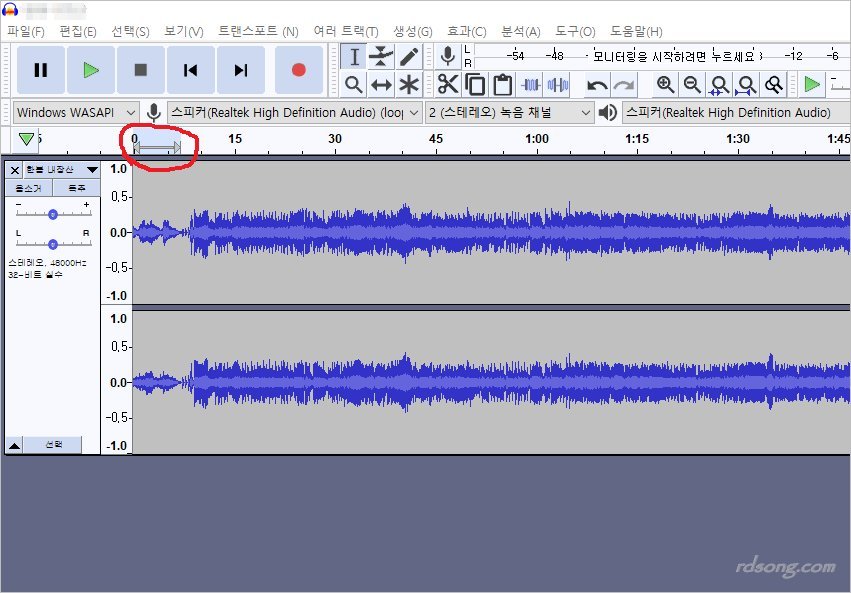The image size is (851, 593).
Task: Open the Windows WASAPI host dropdown
Action: point(76,112)
